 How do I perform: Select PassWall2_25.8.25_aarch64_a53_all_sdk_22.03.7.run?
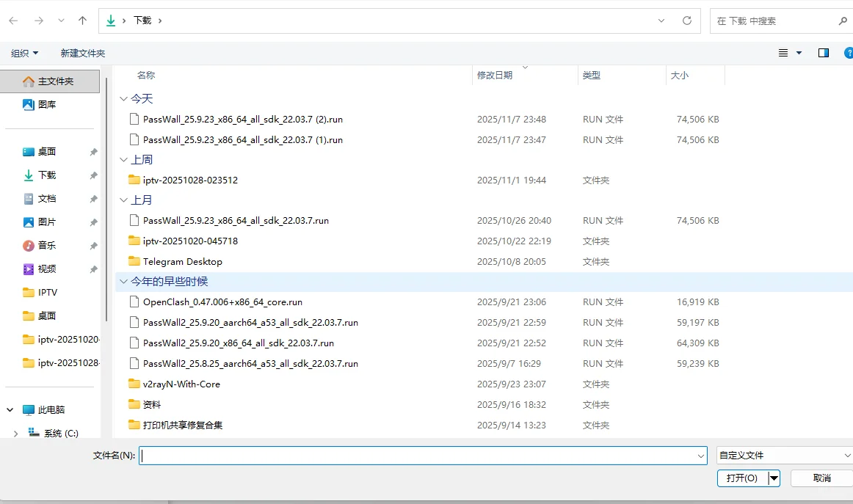pyautogui.click(x=250, y=363)
